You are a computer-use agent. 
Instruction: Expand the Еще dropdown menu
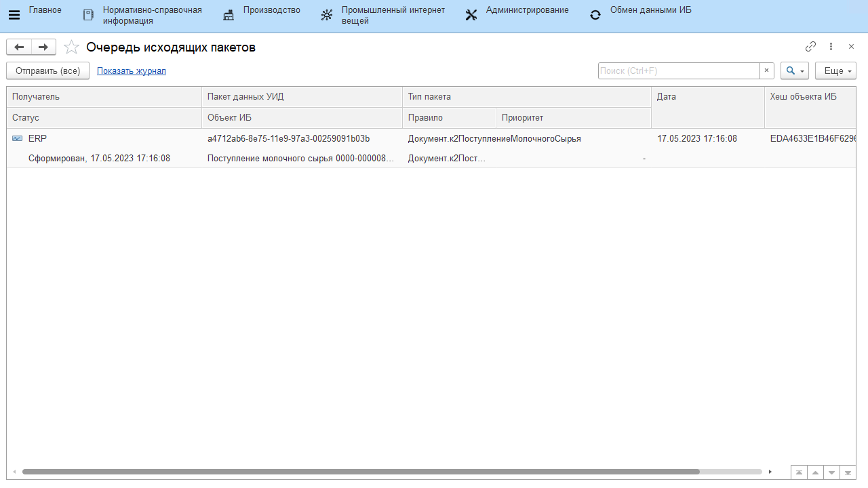pyautogui.click(x=835, y=70)
